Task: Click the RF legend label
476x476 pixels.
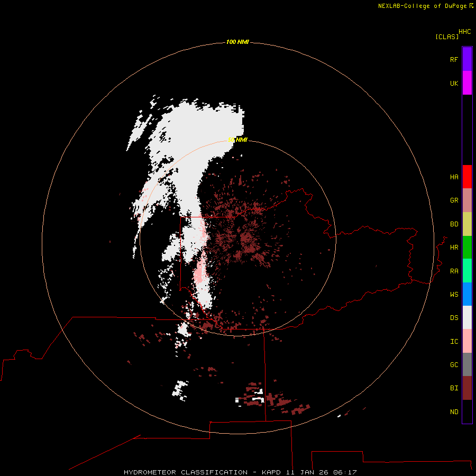Action: [x=454, y=59]
